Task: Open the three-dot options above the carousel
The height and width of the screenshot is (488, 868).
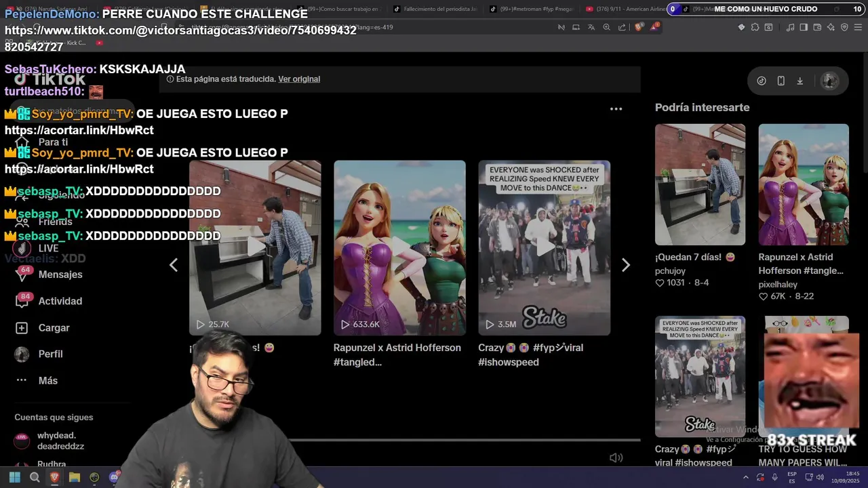Action: tap(616, 108)
